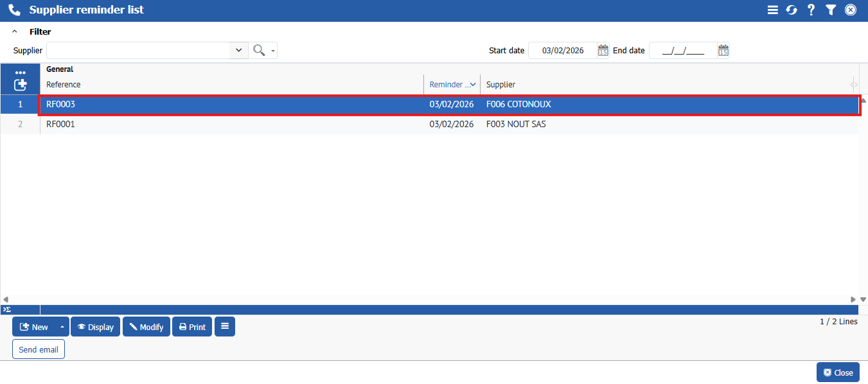Click Send email button
This screenshot has height=384, width=868.
tap(39, 349)
